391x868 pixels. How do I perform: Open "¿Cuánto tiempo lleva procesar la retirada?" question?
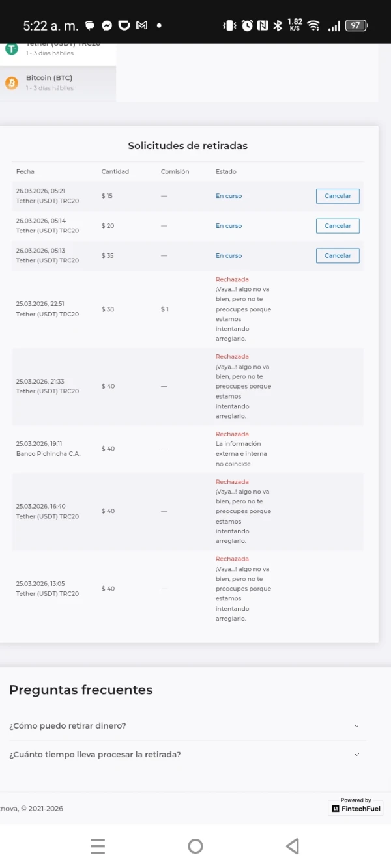(x=95, y=755)
